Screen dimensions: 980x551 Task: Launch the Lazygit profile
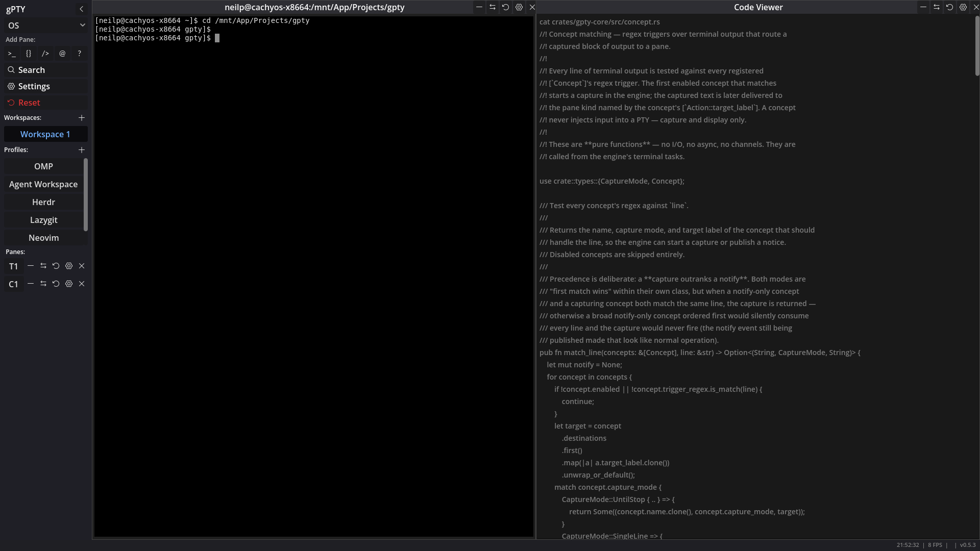(43, 220)
